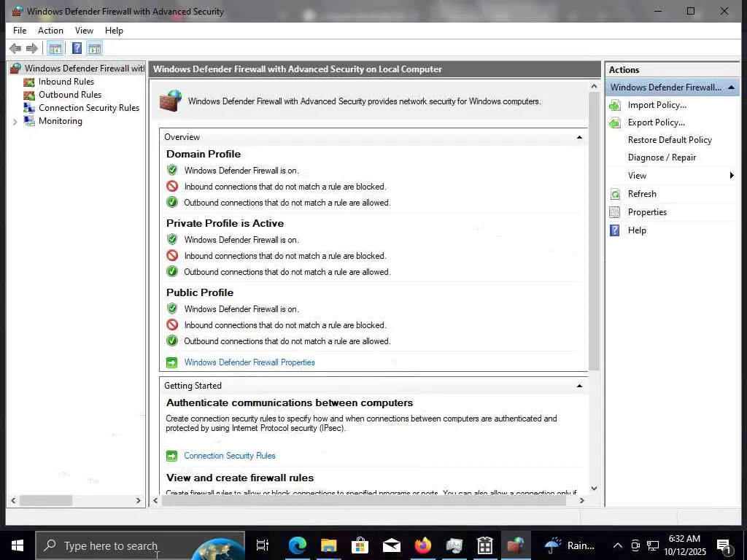Click the Private Profile is Active heading
Viewport: 747px width, 560px height.
click(x=225, y=223)
